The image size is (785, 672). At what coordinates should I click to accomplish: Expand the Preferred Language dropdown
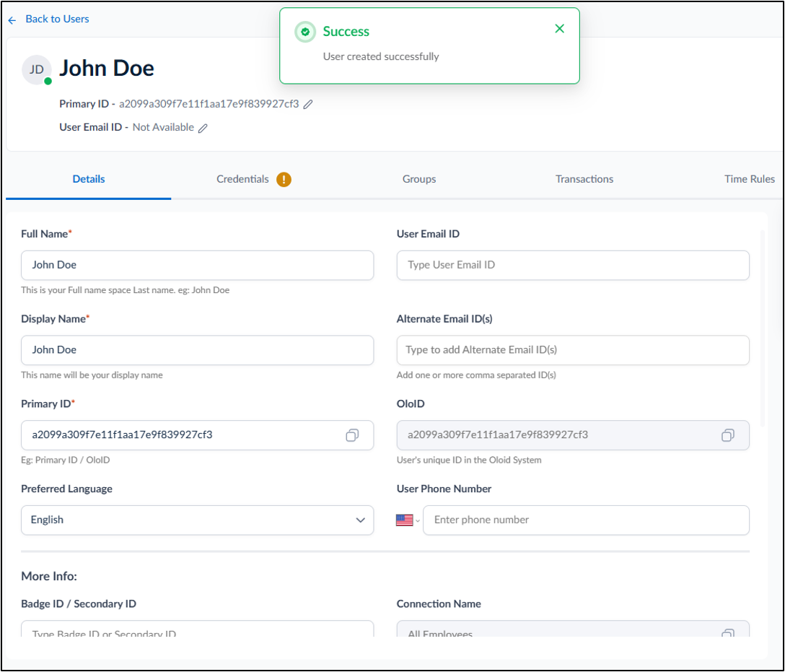pos(197,520)
